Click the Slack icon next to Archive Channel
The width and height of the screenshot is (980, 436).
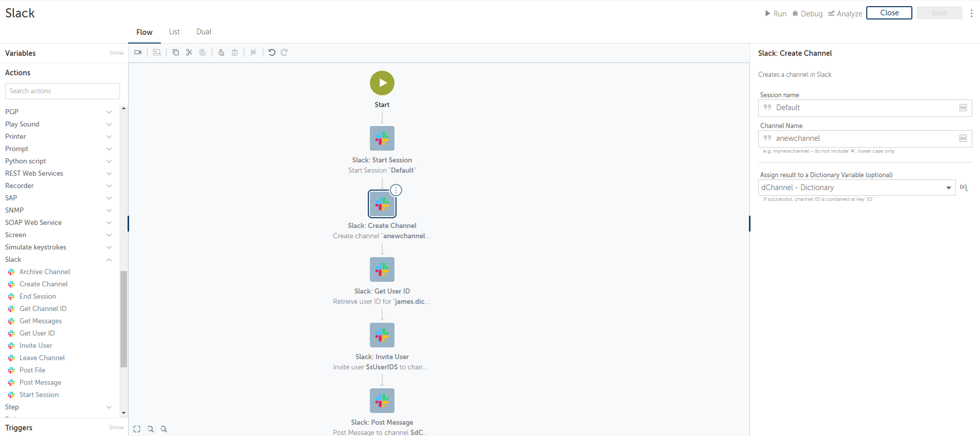tap(11, 272)
